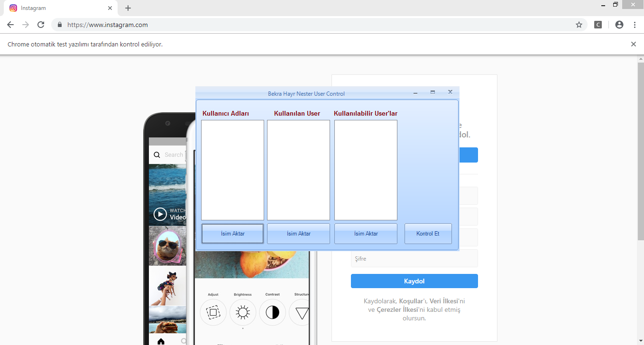The image size is (644, 345).
Task: Click İsim Aktar under Kullanılan User
Action: click(x=298, y=234)
